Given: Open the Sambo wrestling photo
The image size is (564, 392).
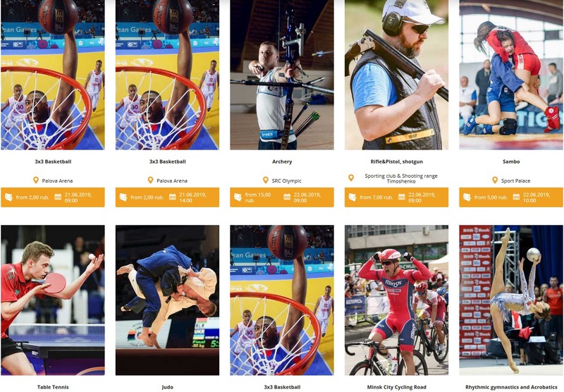Looking at the screenshot, I should [x=511, y=75].
